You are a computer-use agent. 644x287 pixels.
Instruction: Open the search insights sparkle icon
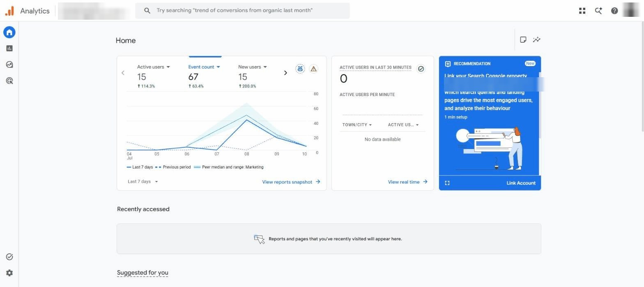point(598,11)
